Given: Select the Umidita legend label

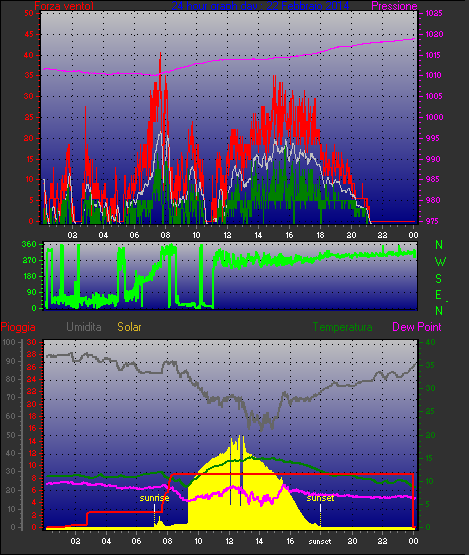Looking at the screenshot, I should (84, 327).
